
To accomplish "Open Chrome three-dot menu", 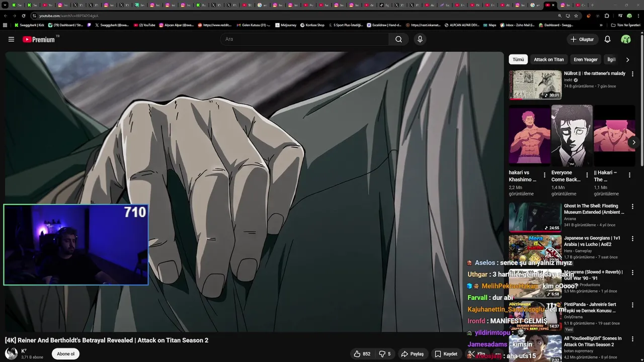I will tap(638, 16).
